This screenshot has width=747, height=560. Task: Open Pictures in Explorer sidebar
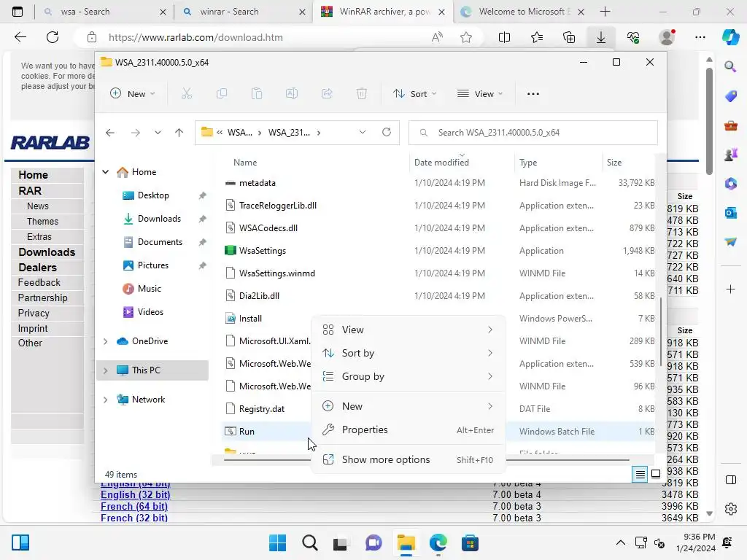coord(152,265)
